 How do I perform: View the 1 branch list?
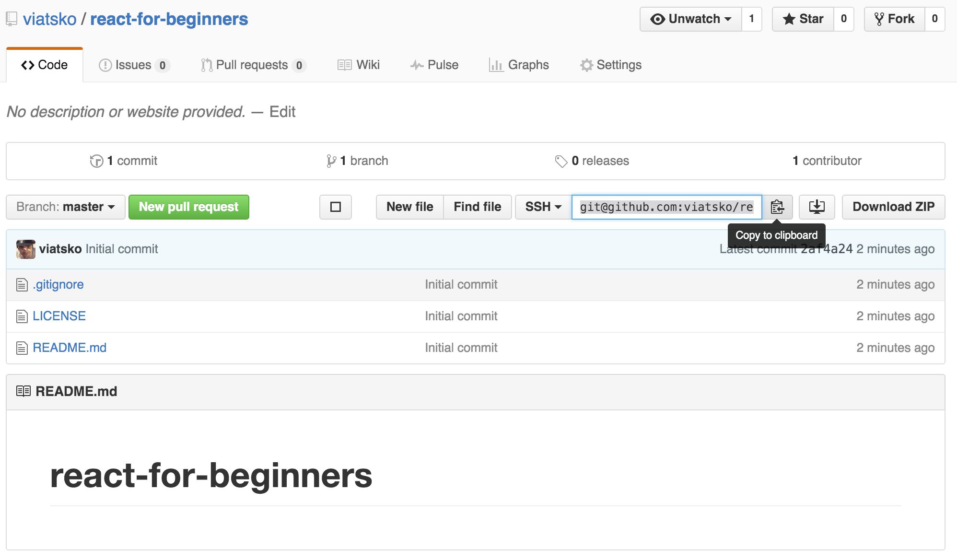[x=357, y=161]
